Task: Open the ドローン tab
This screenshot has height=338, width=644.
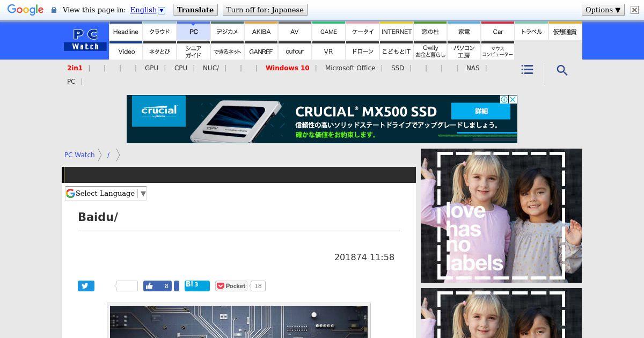Action: click(x=362, y=51)
